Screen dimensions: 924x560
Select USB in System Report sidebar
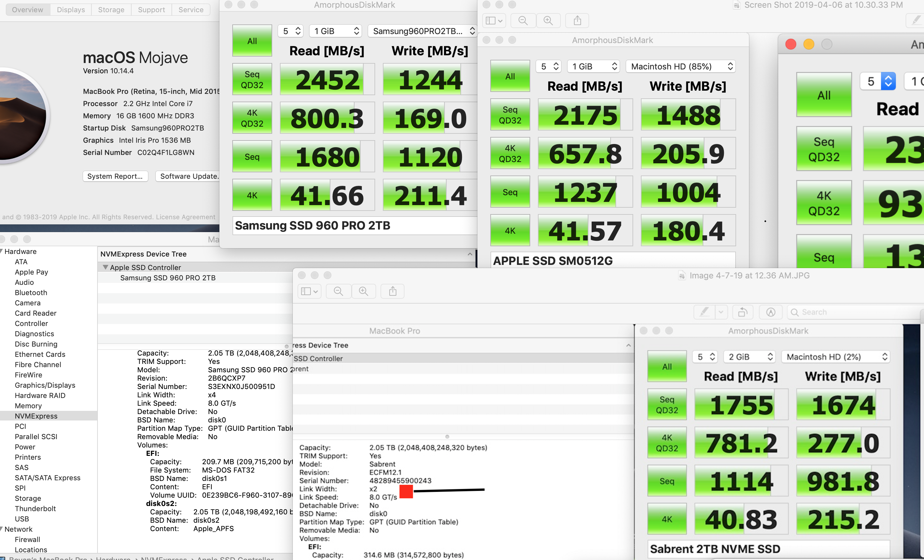pos(21,519)
